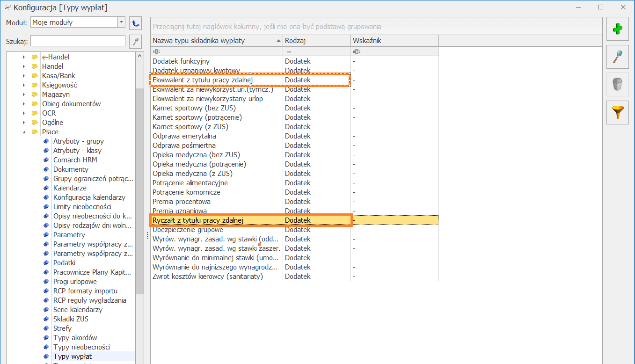Open the magnifier preview button on right
This screenshot has width=635, height=364.
click(x=618, y=57)
